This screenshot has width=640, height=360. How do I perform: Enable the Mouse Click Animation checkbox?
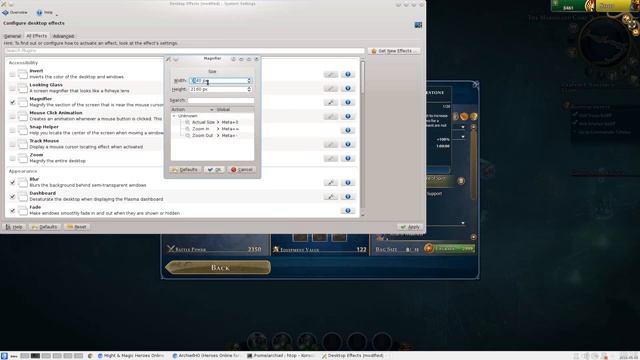click(x=12, y=116)
